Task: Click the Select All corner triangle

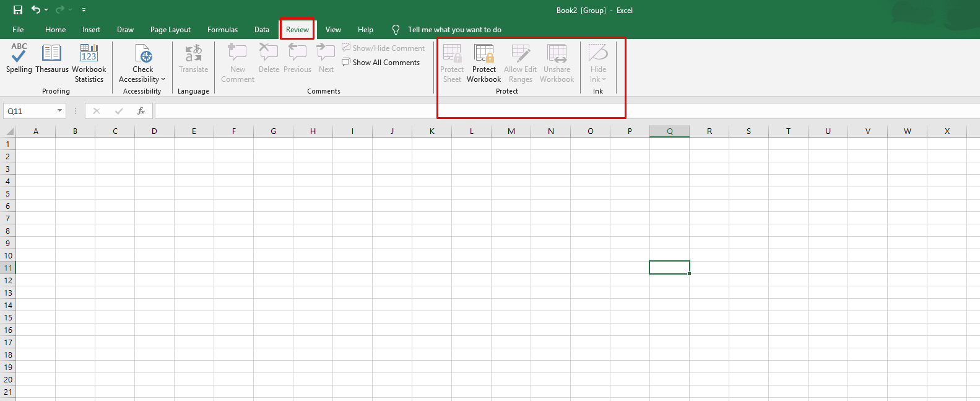Action: pos(9,131)
